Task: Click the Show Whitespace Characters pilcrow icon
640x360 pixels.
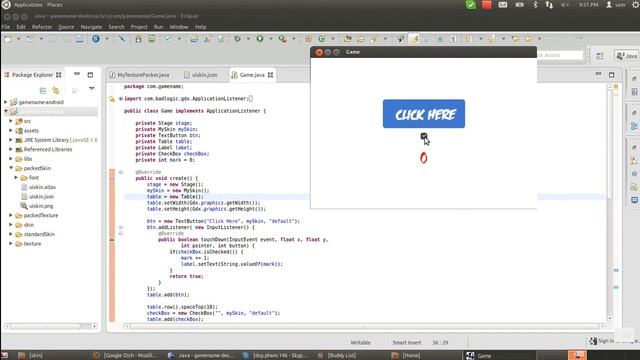Action: (x=453, y=39)
